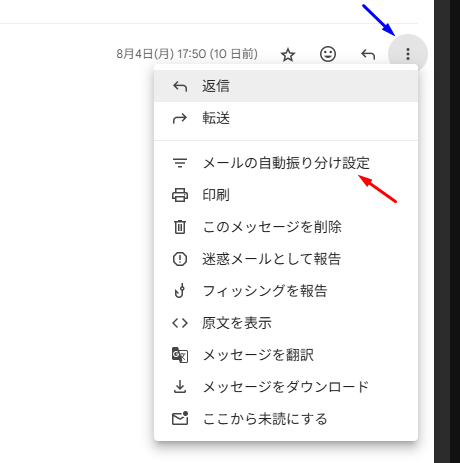
Task: Star this email message
Action: pyautogui.click(x=288, y=54)
